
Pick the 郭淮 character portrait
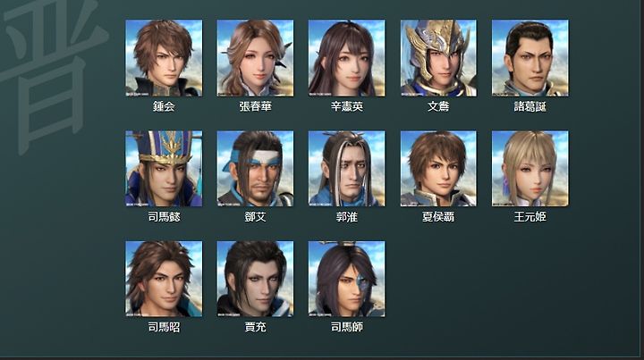point(347,169)
